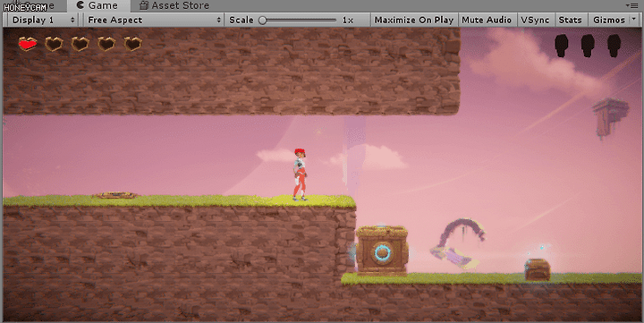Click the 1x scale value
The image size is (644, 323).
coord(347,21)
